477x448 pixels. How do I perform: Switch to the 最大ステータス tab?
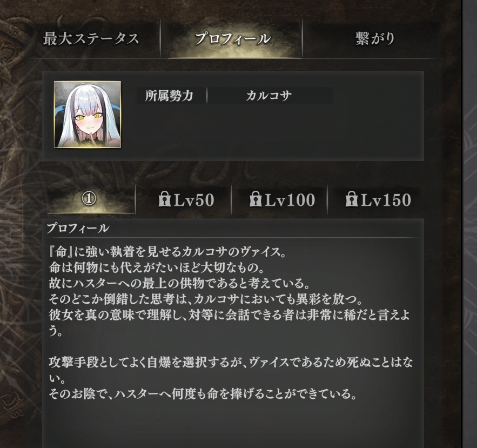(x=91, y=39)
